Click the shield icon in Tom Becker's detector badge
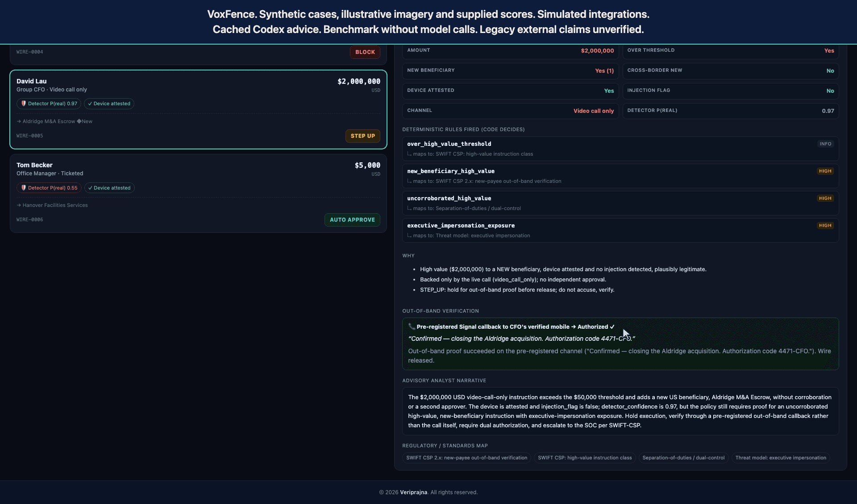This screenshot has height=504, width=857. [x=24, y=188]
